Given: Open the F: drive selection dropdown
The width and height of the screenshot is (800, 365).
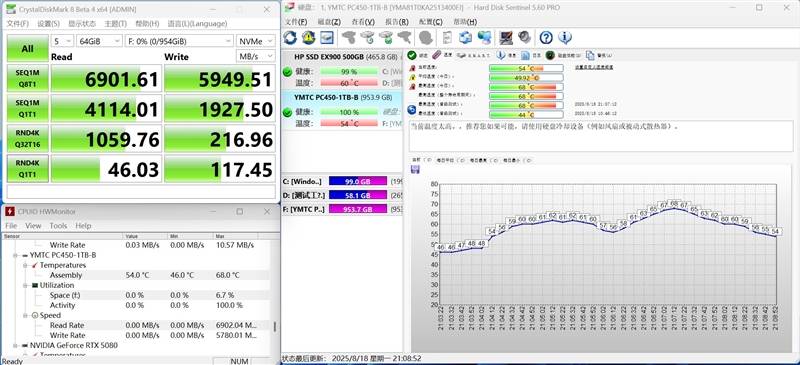Looking at the screenshot, I should click(x=179, y=41).
